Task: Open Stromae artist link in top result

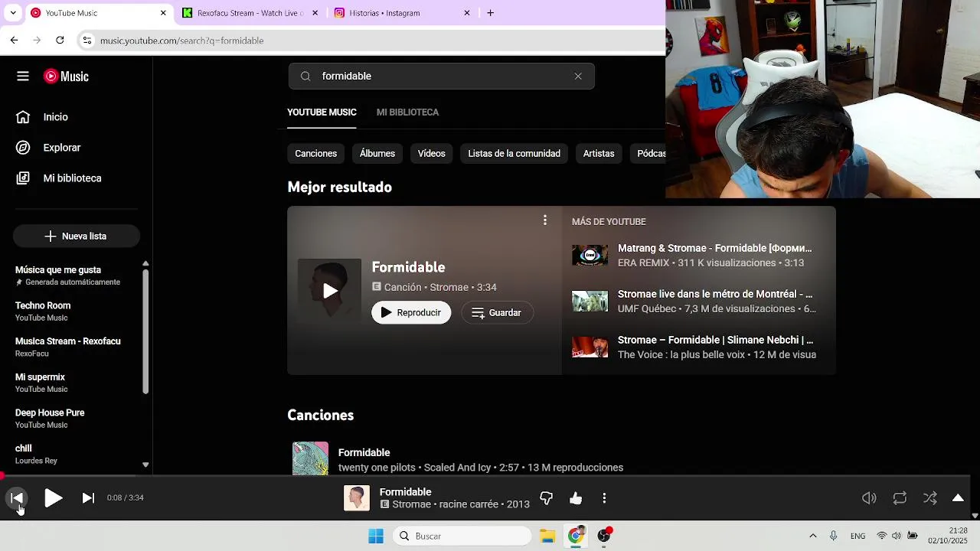Action: pyautogui.click(x=449, y=288)
